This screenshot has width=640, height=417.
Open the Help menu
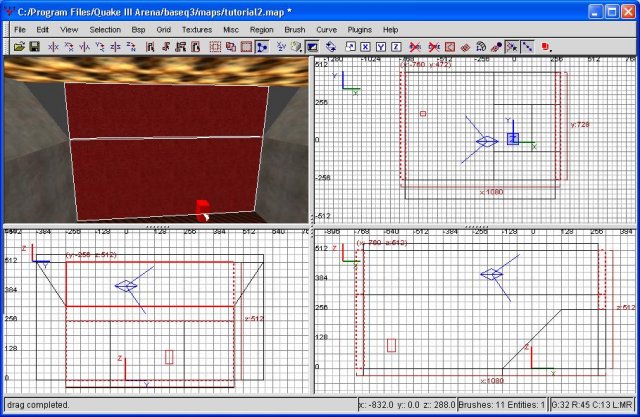(390, 29)
